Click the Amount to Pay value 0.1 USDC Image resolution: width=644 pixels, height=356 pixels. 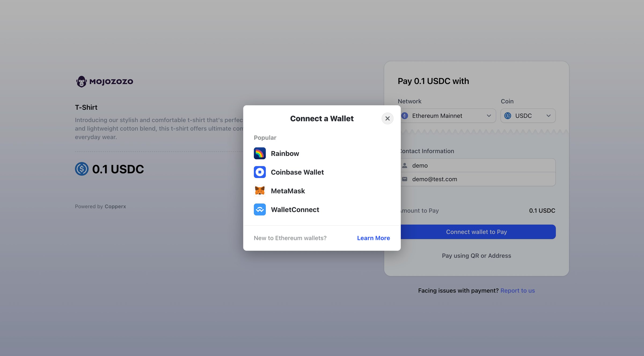pos(542,211)
